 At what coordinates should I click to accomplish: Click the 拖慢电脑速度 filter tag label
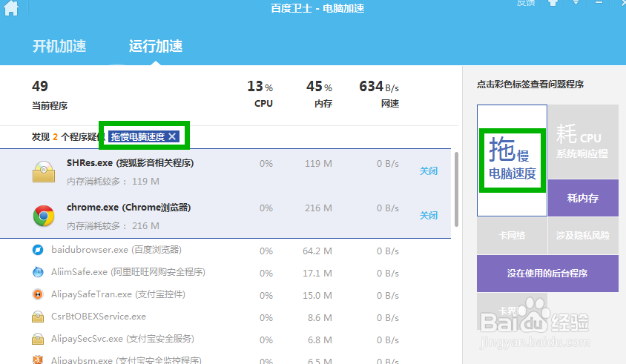pyautogui.click(x=138, y=136)
